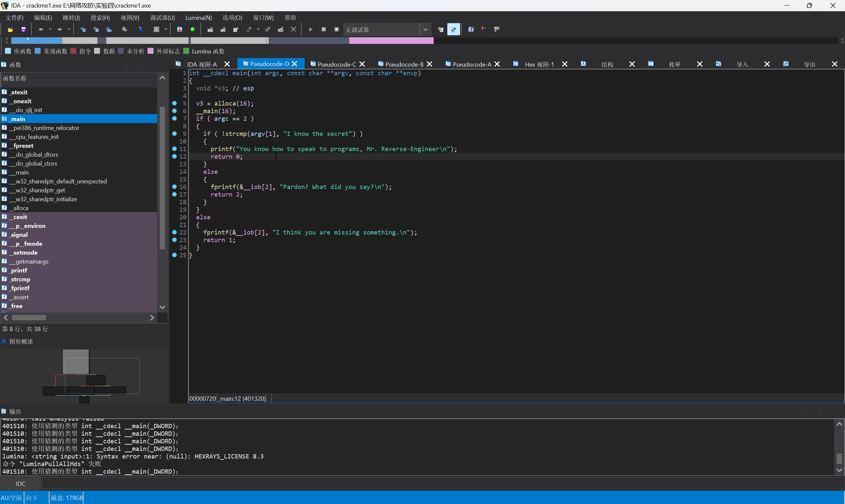Image resolution: width=845 pixels, height=504 pixels.
Task: Open the Lumina(N) menu
Action: pos(198,18)
